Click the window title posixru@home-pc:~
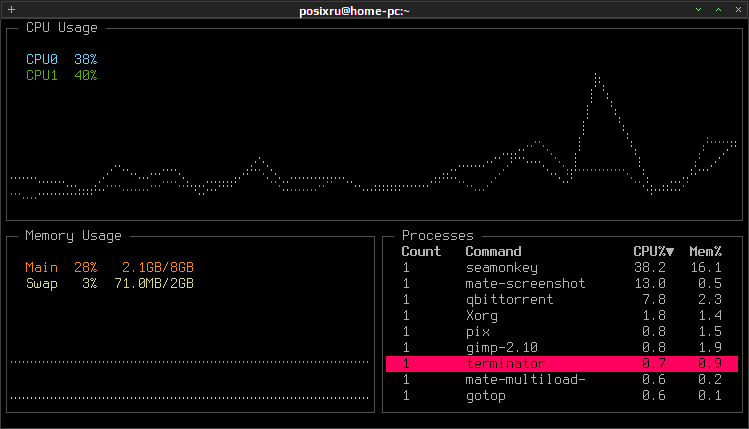This screenshot has height=429, width=749. [x=354, y=11]
